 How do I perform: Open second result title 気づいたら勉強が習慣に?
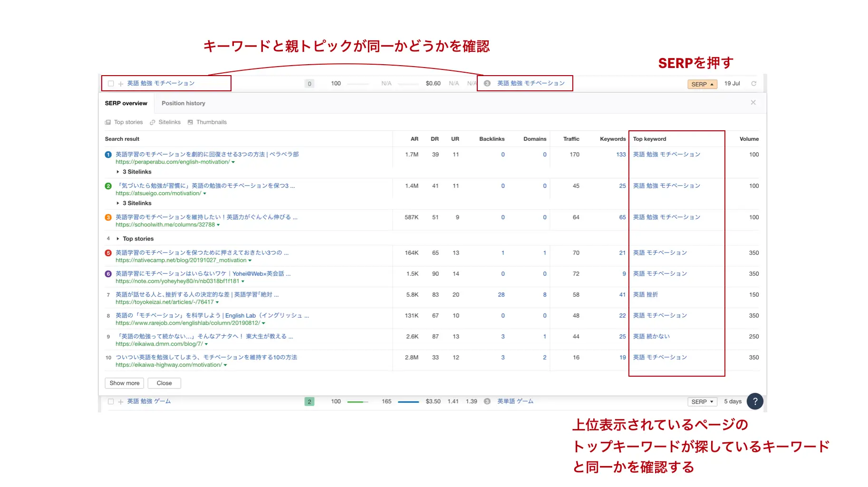tap(205, 185)
